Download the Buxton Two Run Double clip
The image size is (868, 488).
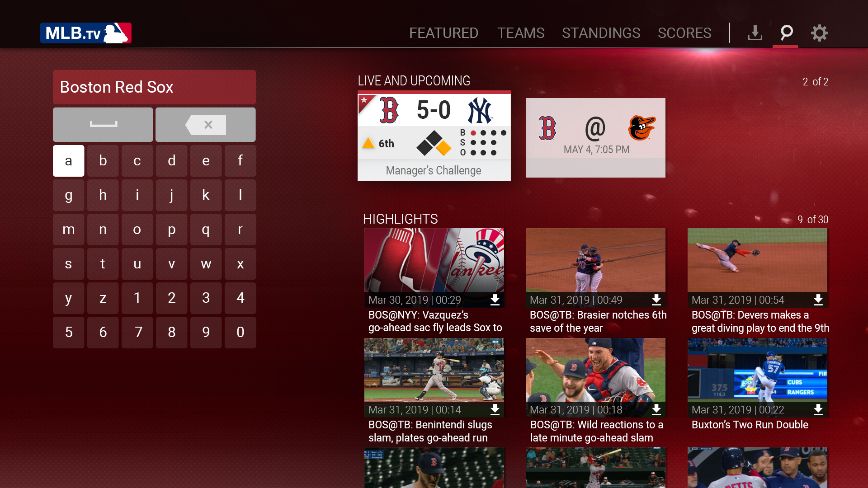818,409
